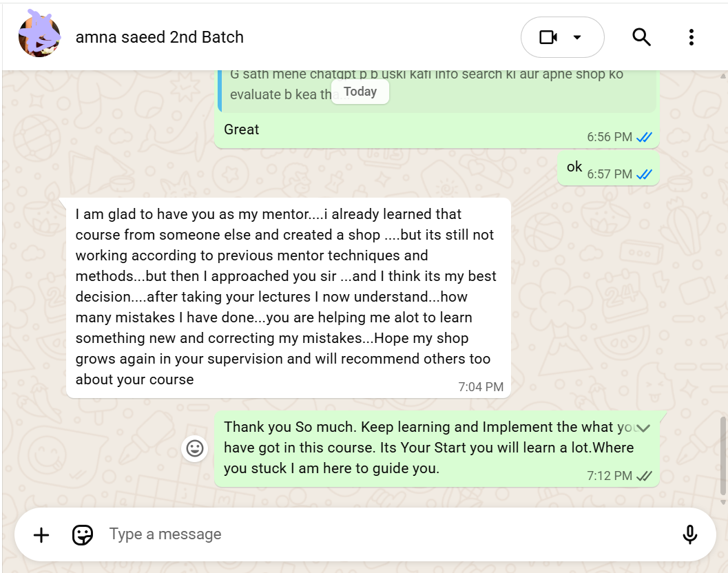This screenshot has height=573, width=728.
Task: Click the Today date badge
Action: [360, 92]
